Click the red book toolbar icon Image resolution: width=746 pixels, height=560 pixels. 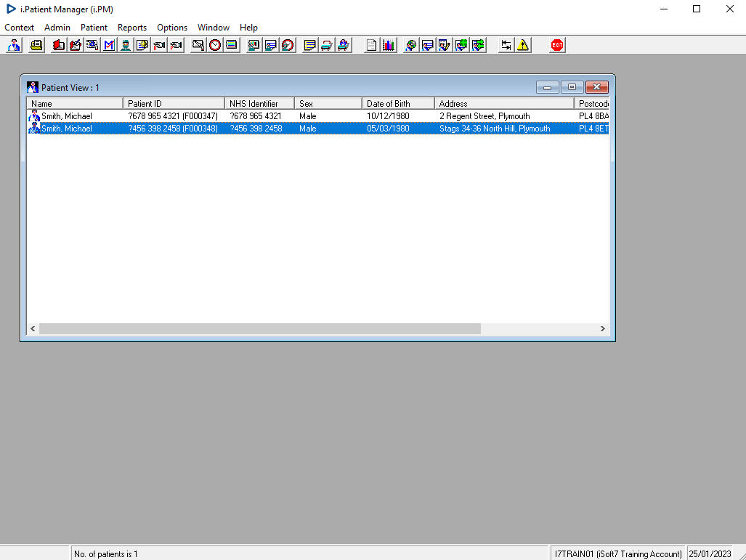pyautogui.click(x=59, y=45)
